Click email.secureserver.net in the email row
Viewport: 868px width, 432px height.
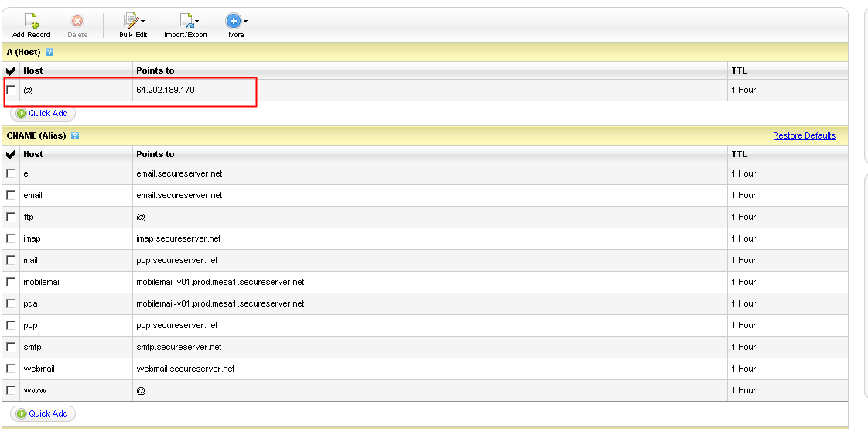click(x=179, y=195)
